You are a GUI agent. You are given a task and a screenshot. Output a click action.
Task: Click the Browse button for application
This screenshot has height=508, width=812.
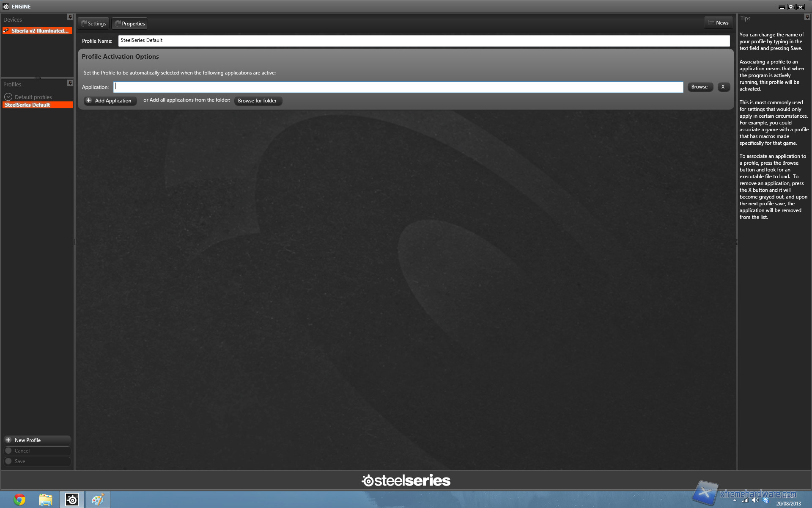coord(699,87)
